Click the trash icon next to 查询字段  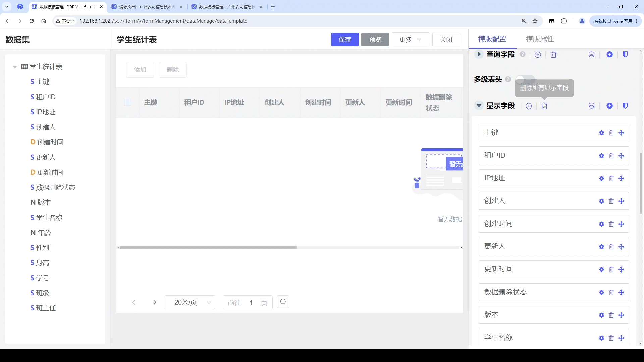(x=553, y=55)
